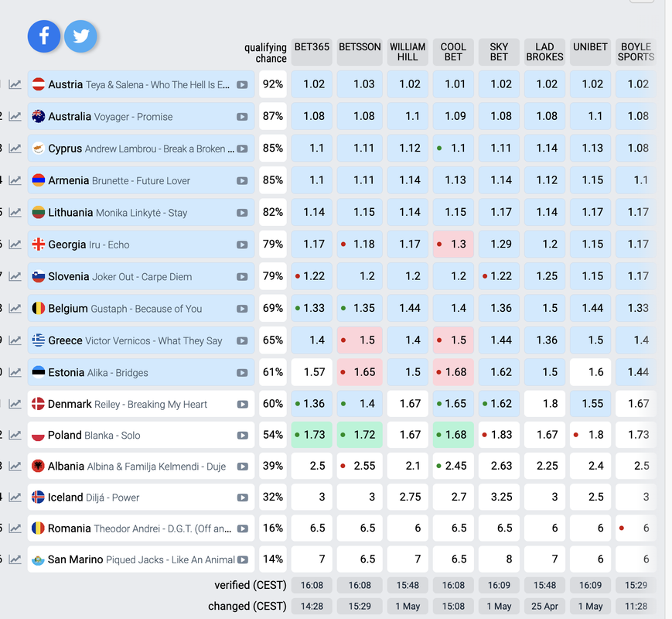This screenshot has width=672, height=619.
Task: Play video for Australia Voyager - Promise
Action: pos(242,117)
